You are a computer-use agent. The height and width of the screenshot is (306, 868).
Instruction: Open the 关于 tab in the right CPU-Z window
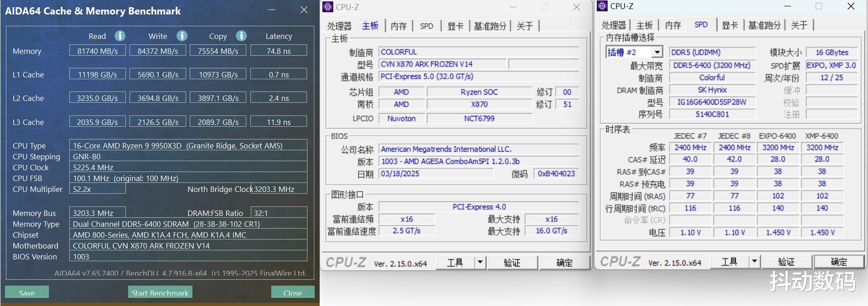(x=799, y=25)
